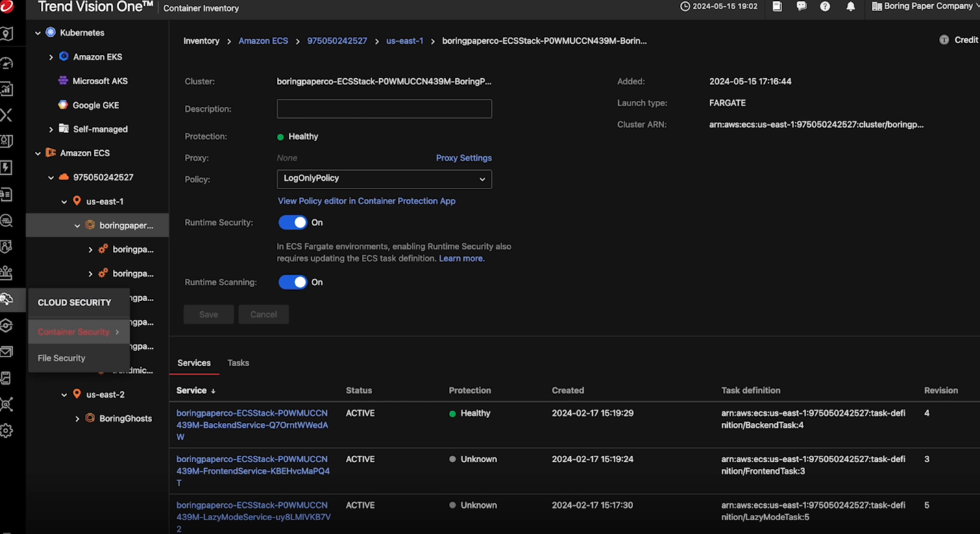Disable the Runtime Scanning toggle
This screenshot has height=534, width=980.
pos(293,282)
